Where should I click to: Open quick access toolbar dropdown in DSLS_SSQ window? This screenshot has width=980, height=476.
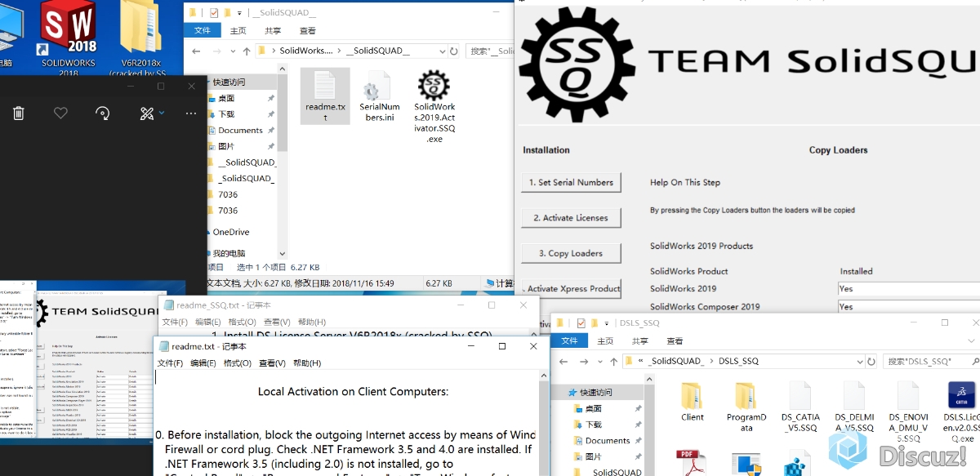tap(605, 323)
